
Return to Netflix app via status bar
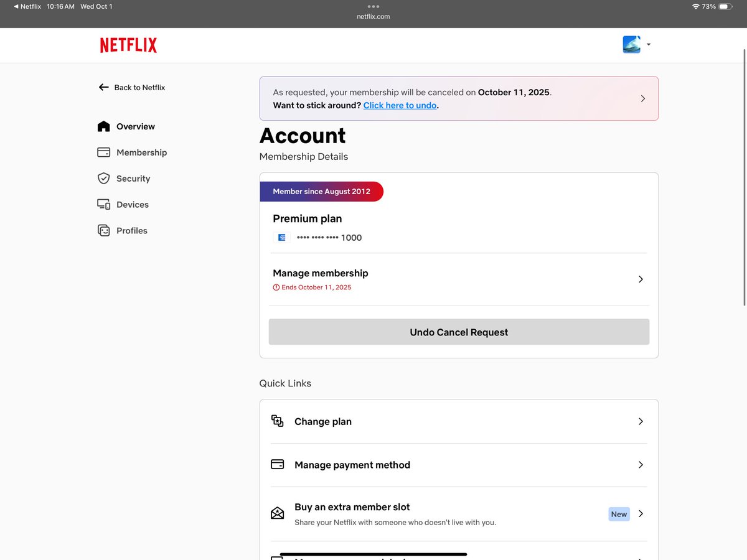pyautogui.click(x=27, y=6)
